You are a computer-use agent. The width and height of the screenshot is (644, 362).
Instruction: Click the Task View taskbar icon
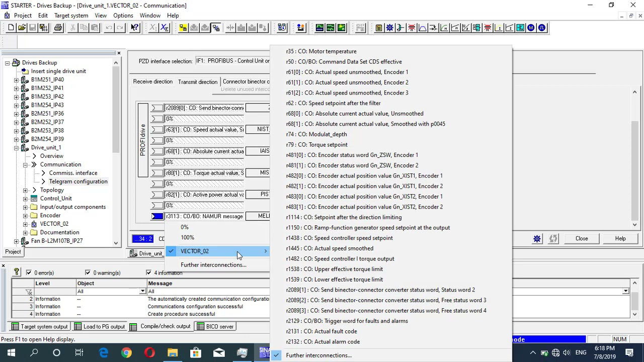click(x=79, y=353)
